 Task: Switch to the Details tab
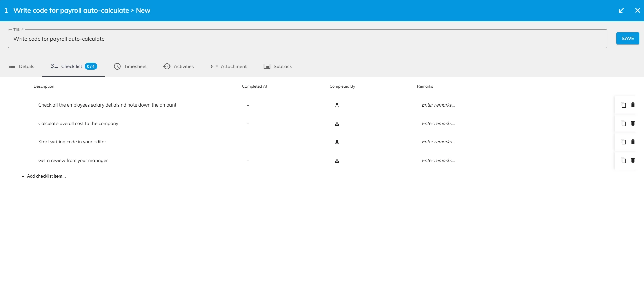22,66
